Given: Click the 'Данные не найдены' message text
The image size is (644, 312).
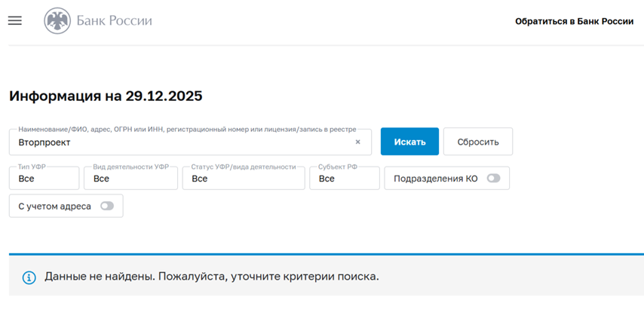Looking at the screenshot, I should (x=211, y=277).
